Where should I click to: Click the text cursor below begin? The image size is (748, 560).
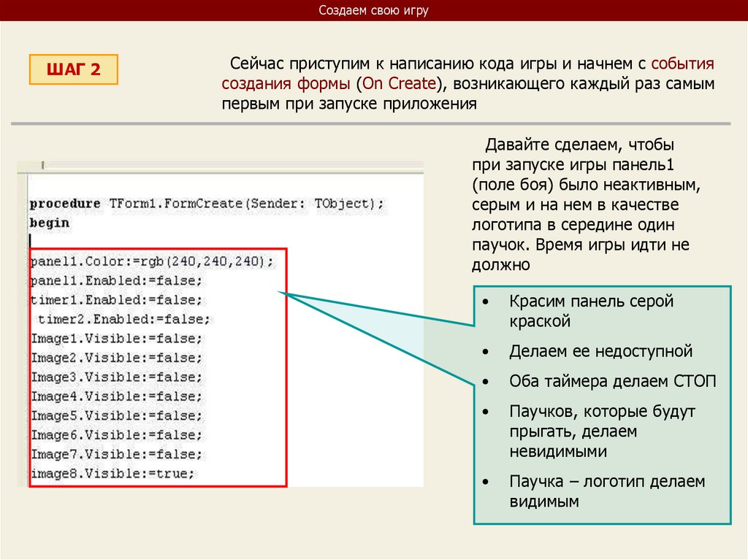31,241
